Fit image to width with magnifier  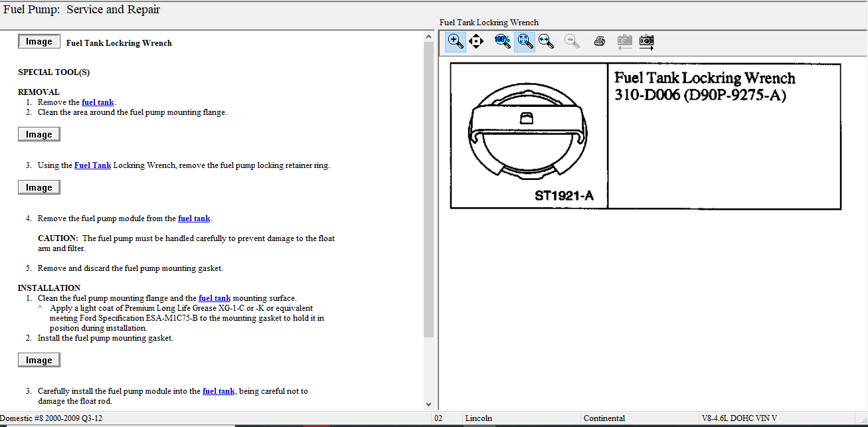pyautogui.click(x=547, y=41)
